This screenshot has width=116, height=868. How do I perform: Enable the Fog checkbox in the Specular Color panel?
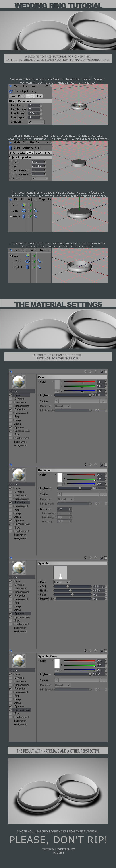coord(10,695)
